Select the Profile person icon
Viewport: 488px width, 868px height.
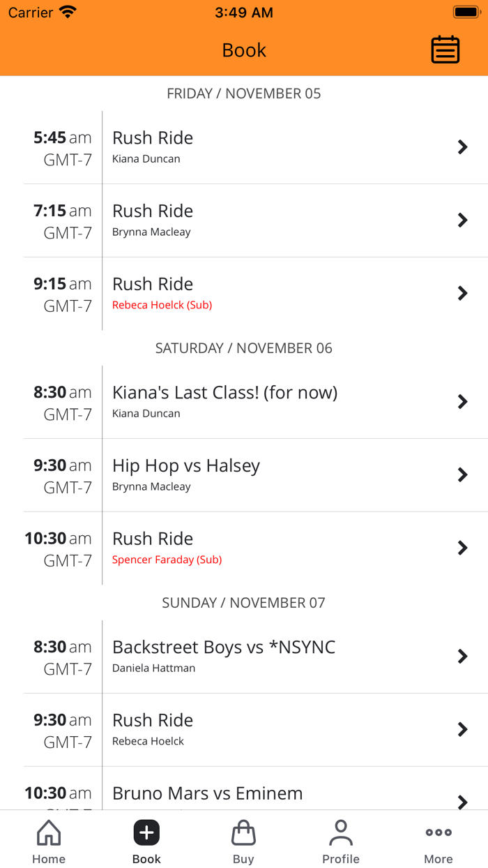[341, 832]
